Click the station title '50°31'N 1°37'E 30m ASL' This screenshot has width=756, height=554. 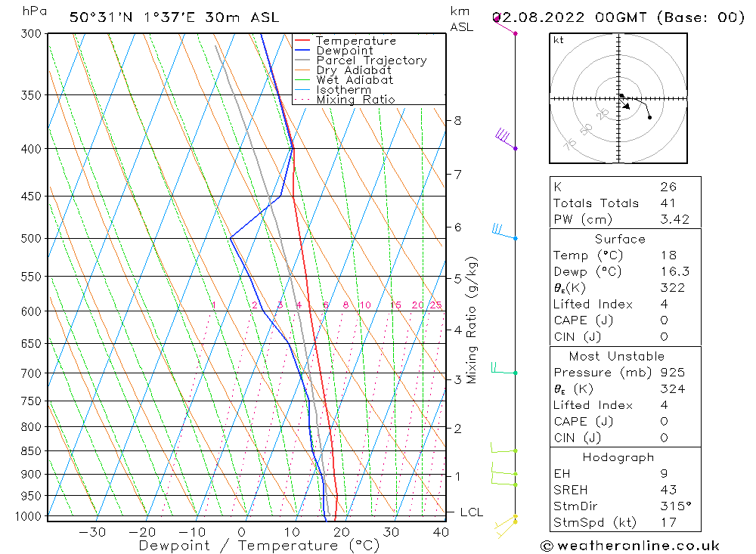click(174, 18)
